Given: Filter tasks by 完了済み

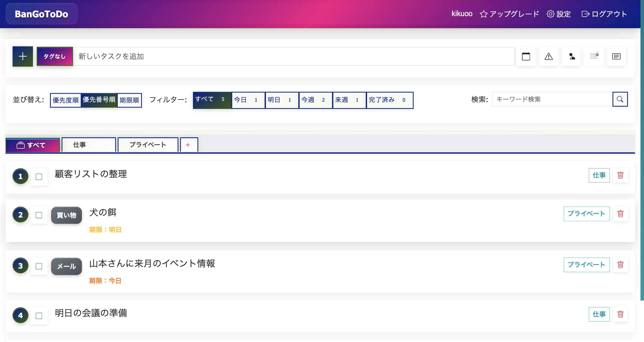Looking at the screenshot, I should (390, 100).
